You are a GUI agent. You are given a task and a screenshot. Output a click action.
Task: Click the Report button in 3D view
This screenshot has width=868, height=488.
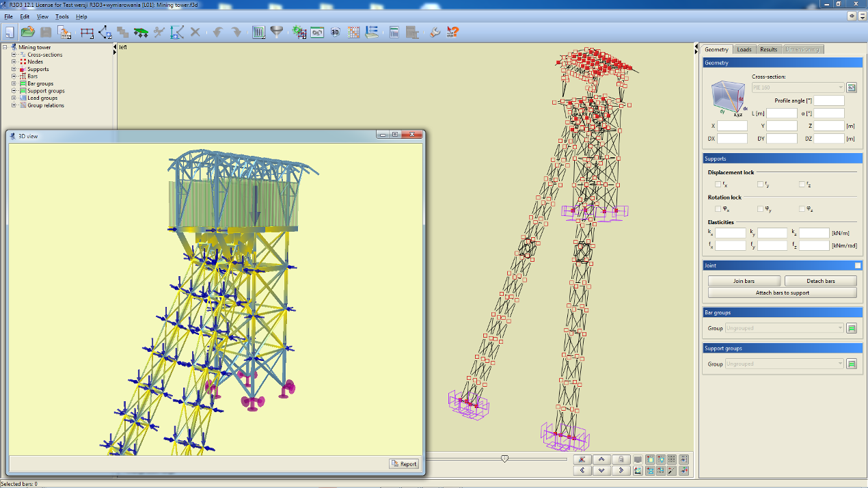coord(404,463)
